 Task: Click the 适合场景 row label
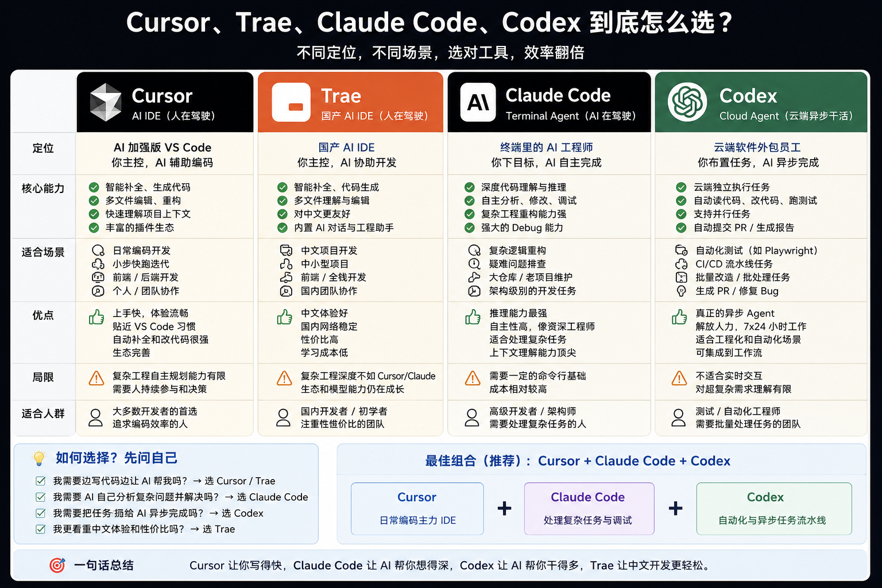click(43, 252)
